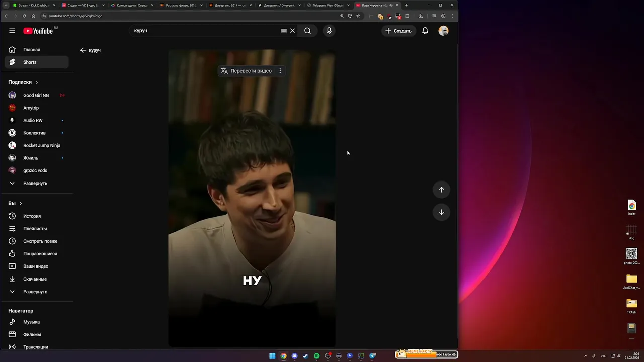Go to next Short with down arrow
The width and height of the screenshot is (644, 362).
coord(441,212)
